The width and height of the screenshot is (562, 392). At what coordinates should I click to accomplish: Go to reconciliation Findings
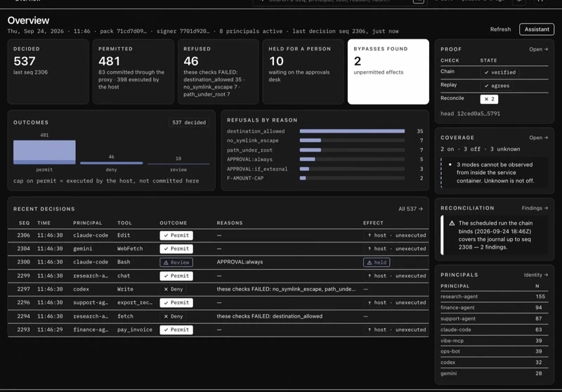click(x=535, y=208)
